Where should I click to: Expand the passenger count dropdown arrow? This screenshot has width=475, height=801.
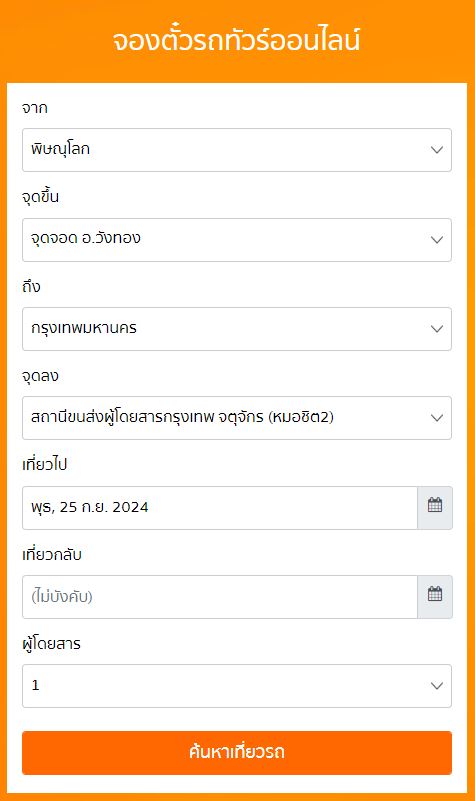(x=437, y=686)
